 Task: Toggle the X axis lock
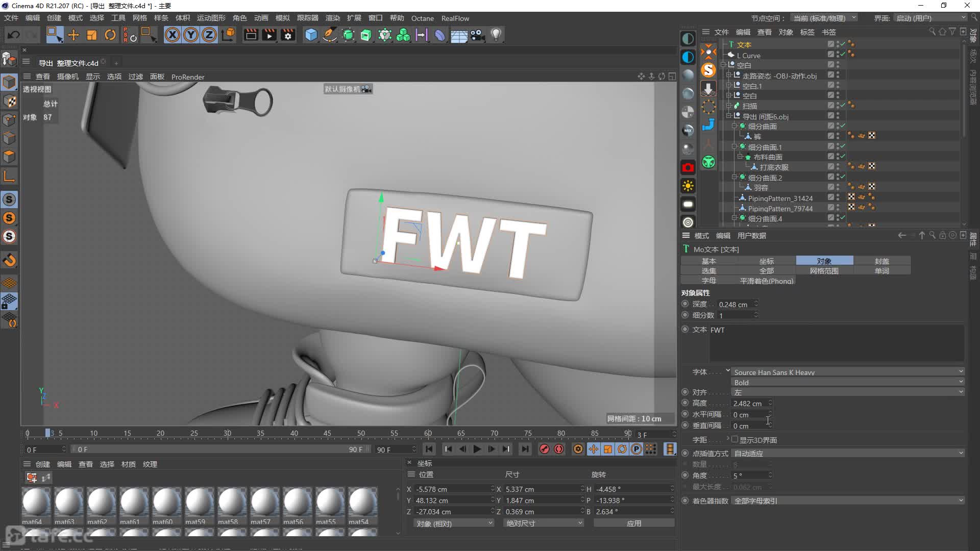click(x=173, y=35)
